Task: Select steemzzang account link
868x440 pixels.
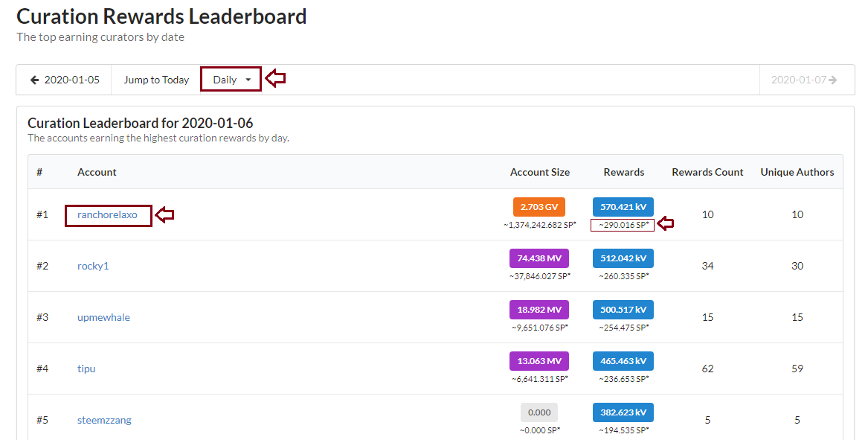Action: (x=104, y=420)
